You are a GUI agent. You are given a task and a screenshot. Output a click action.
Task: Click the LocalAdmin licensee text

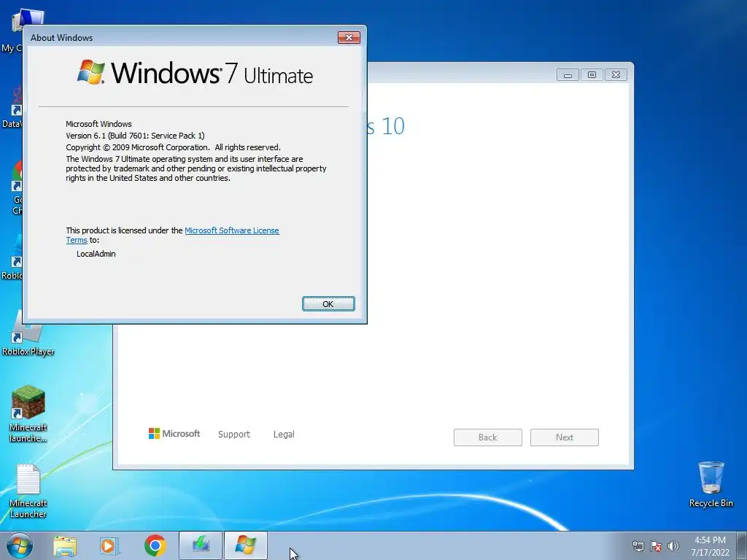coord(96,254)
